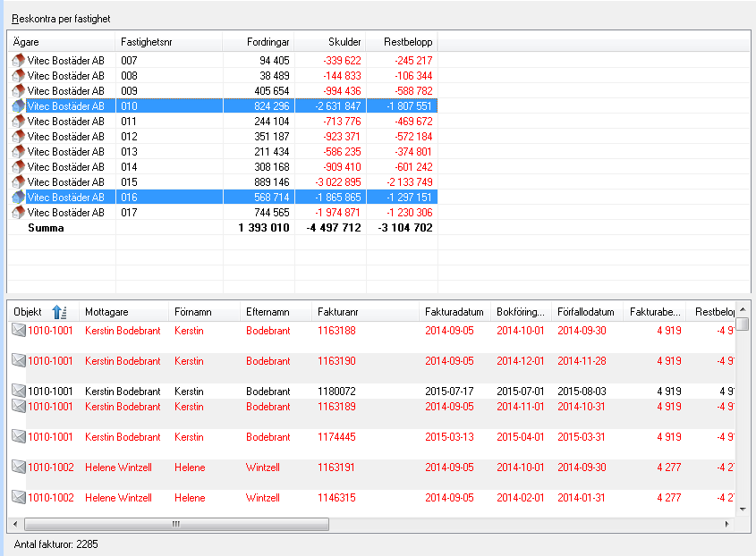Viewport: 756px width, 556px height.
Task: Click Helene Wintzell in row 1163191
Action: [x=118, y=467]
